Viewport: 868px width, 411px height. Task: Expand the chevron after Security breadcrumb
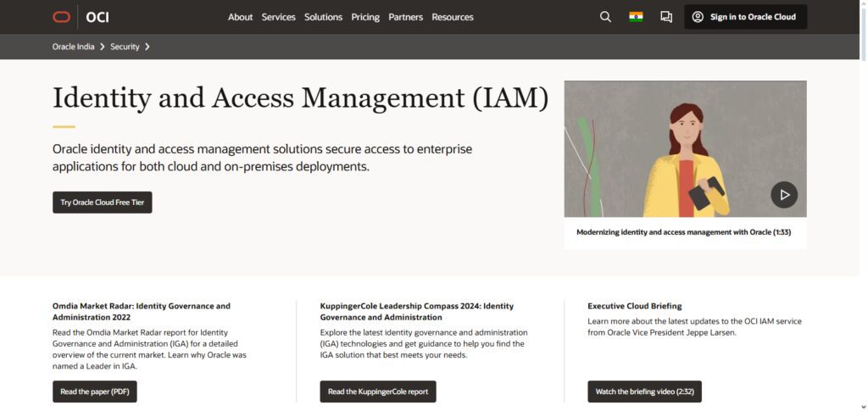(147, 47)
